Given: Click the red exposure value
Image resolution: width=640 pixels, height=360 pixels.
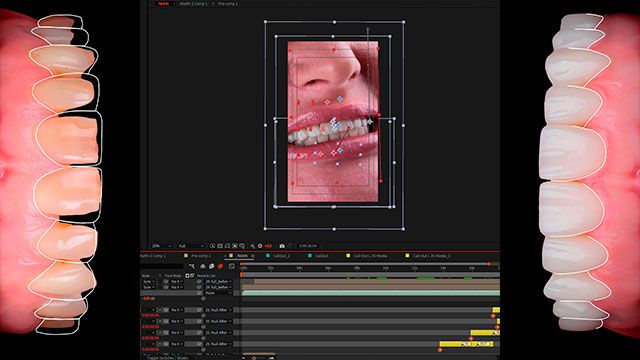Looking at the screenshot, I should [x=268, y=246].
